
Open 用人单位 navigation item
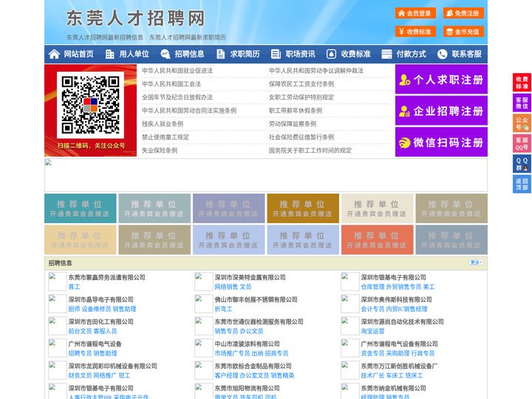[134, 54]
